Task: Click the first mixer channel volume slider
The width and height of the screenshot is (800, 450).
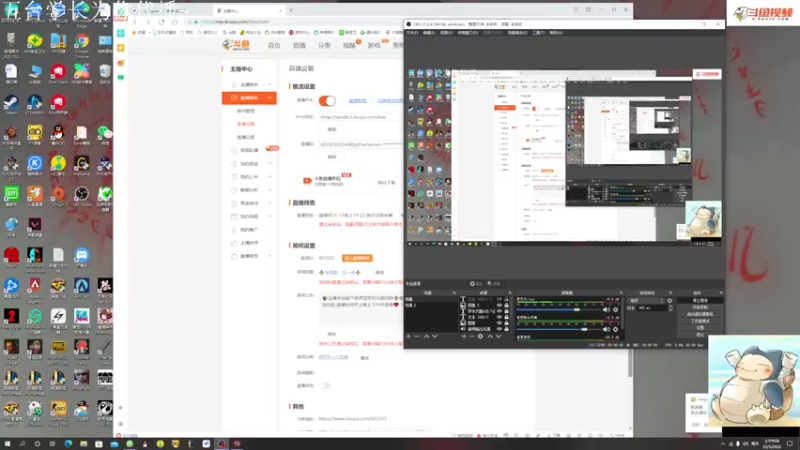Action: tap(559, 310)
